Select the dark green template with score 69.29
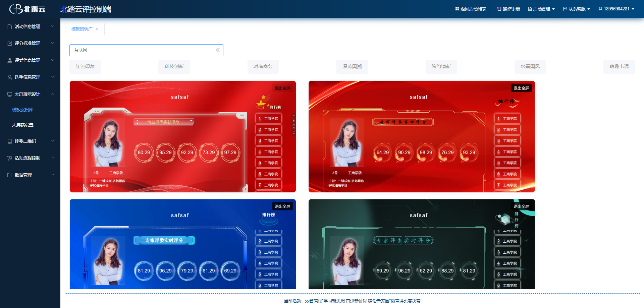Image resolution: width=644 pixels, height=308 pixels. (x=422, y=244)
